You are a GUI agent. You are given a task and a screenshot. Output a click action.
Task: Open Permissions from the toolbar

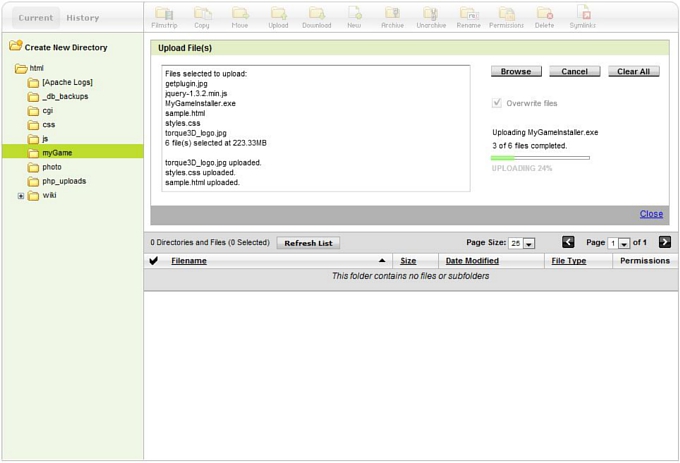point(506,18)
